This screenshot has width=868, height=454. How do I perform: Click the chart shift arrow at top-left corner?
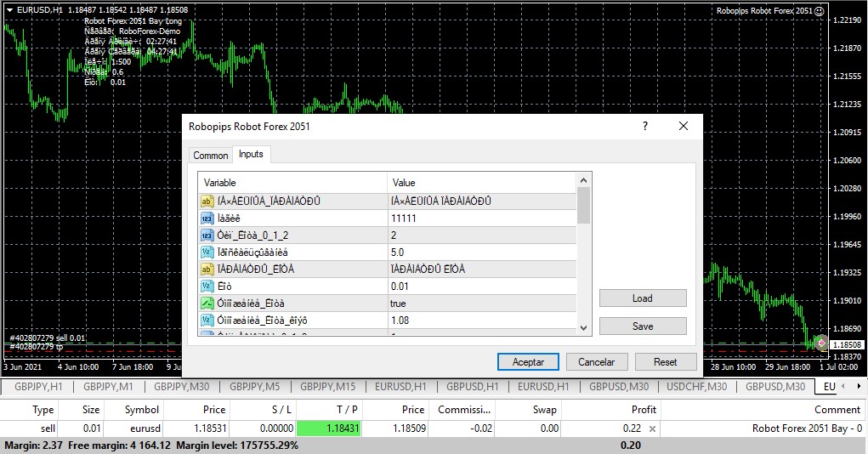click(x=9, y=10)
